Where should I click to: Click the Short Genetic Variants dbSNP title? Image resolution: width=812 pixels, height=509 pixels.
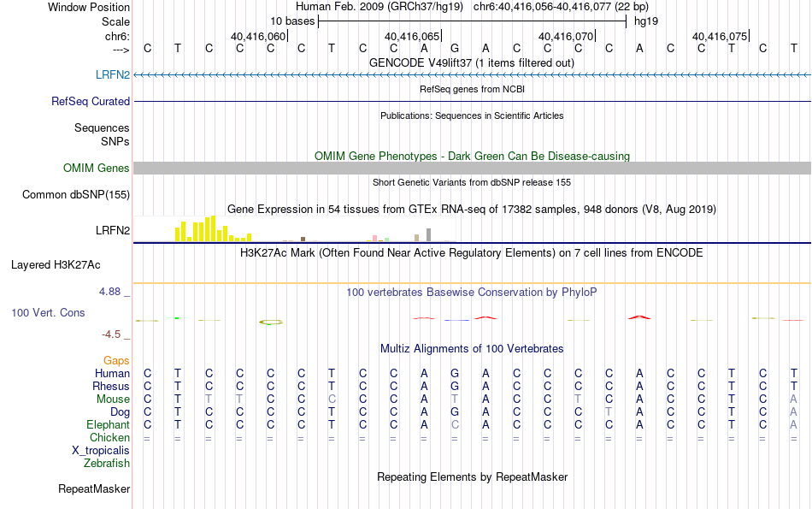pos(472,182)
